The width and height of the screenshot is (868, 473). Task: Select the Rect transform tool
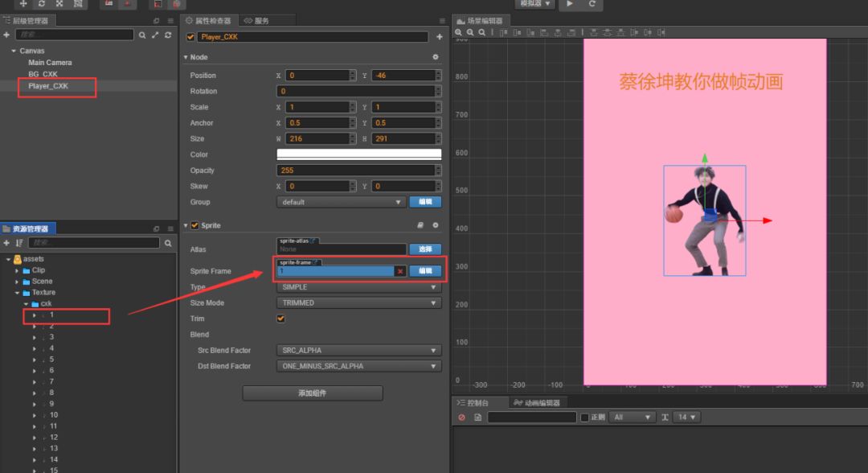tap(78, 3)
